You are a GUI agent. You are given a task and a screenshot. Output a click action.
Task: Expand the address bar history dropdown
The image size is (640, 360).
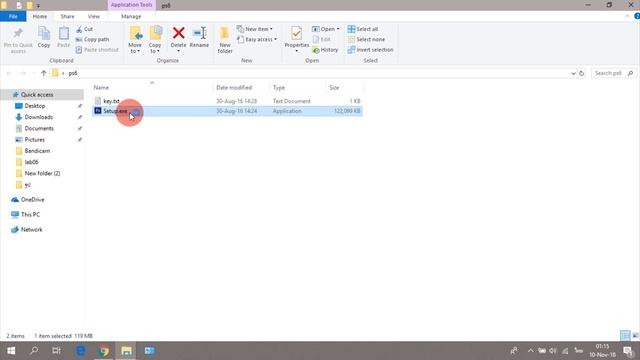pos(573,73)
